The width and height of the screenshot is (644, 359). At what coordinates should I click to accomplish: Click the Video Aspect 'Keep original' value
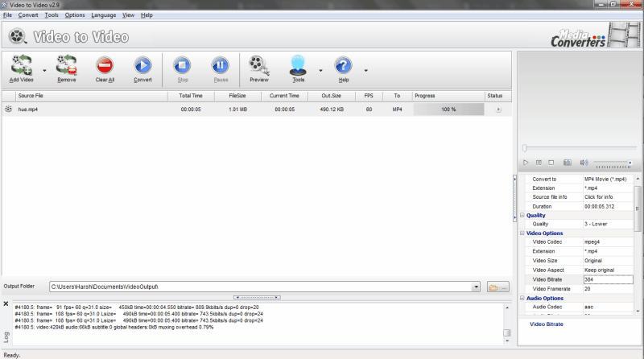point(608,270)
